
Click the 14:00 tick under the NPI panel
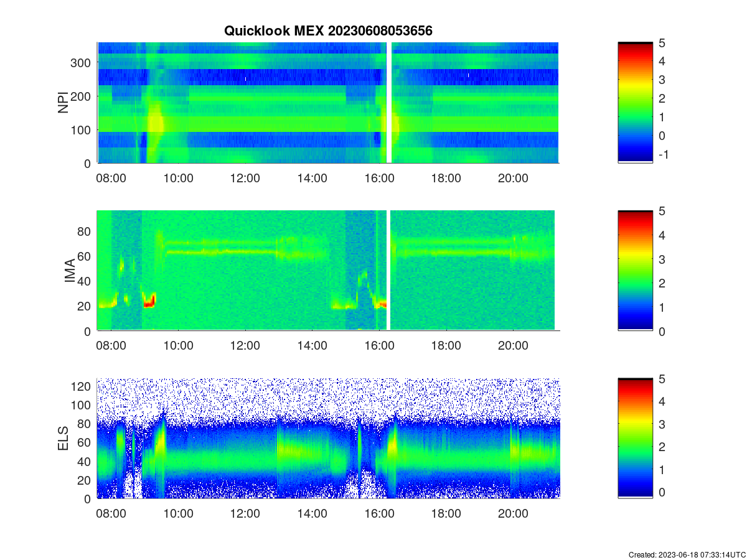tap(312, 178)
